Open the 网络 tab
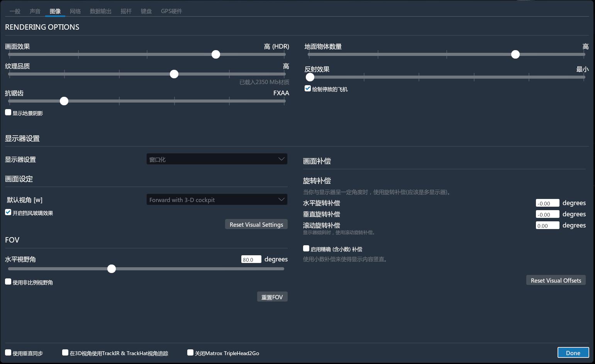The height and width of the screenshot is (364, 595). point(75,11)
